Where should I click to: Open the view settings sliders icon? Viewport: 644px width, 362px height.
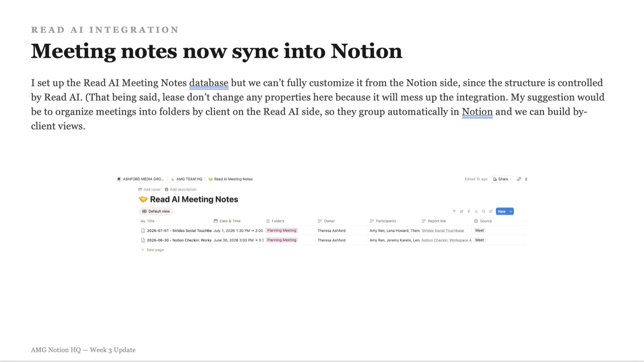[491, 211]
